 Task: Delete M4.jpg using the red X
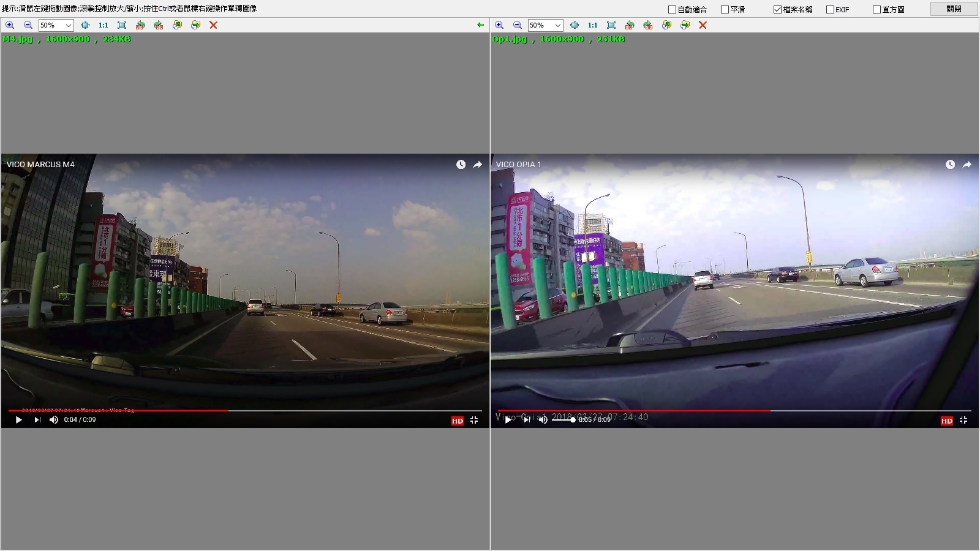click(x=213, y=25)
